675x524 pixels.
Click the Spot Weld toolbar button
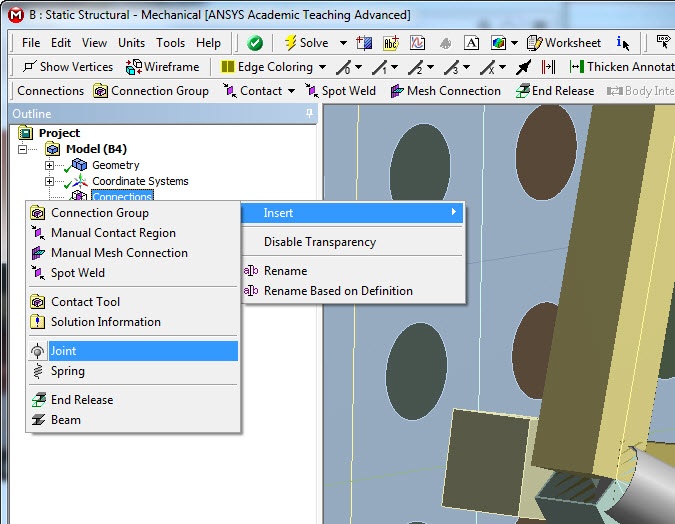click(341, 91)
